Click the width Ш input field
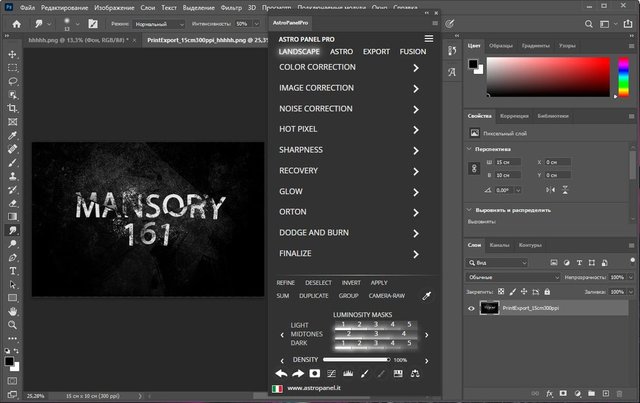640x403 pixels. pos(507,162)
